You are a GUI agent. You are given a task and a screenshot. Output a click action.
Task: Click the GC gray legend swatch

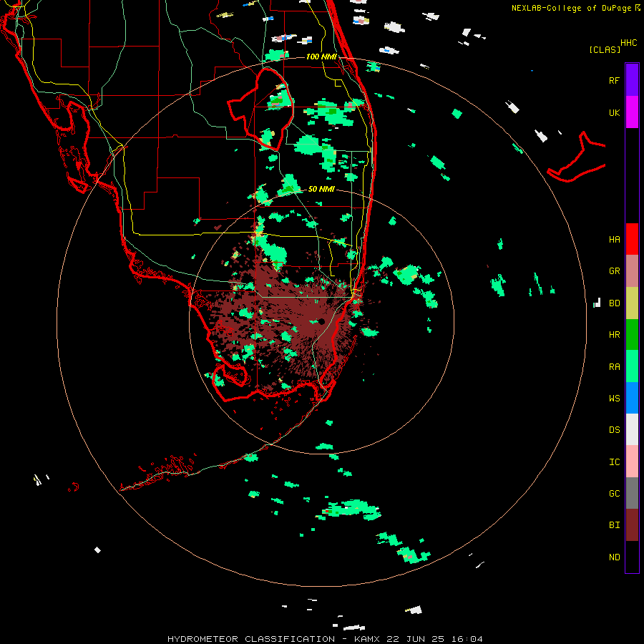[632, 493]
